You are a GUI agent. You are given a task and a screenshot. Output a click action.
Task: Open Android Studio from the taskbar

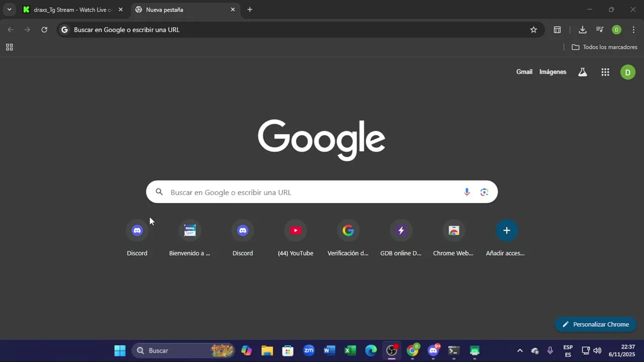475,350
